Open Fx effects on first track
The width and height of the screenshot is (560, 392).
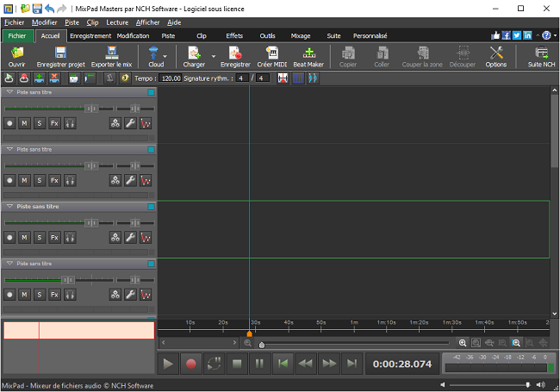pyautogui.click(x=54, y=123)
